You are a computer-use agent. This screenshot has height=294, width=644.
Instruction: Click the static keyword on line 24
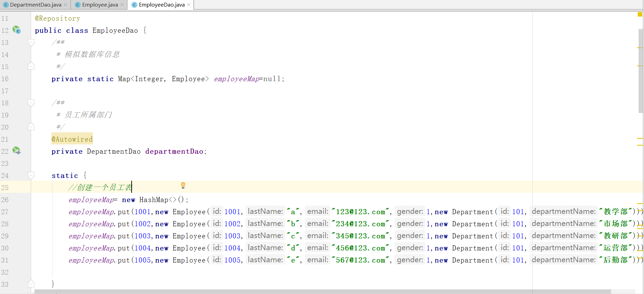65,176
